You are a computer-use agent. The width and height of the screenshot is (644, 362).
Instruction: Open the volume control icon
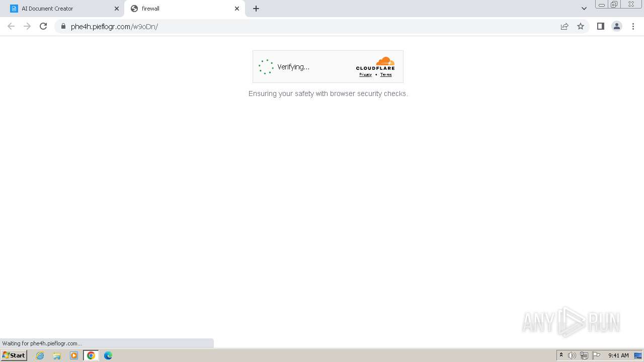(572, 355)
